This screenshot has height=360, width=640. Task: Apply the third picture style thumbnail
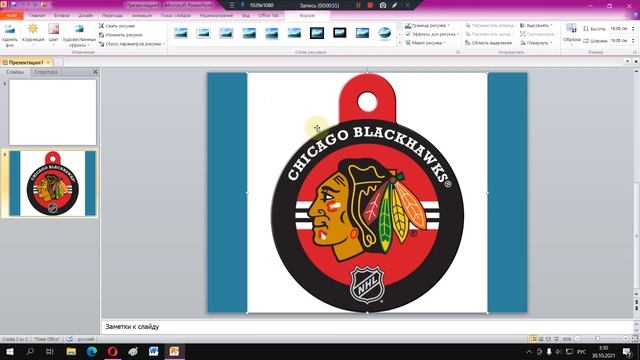click(x=226, y=33)
